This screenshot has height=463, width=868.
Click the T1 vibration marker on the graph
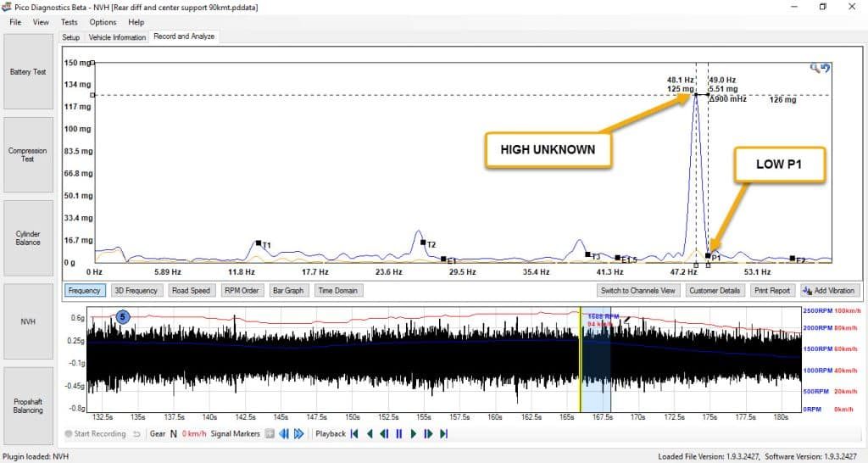coord(259,243)
